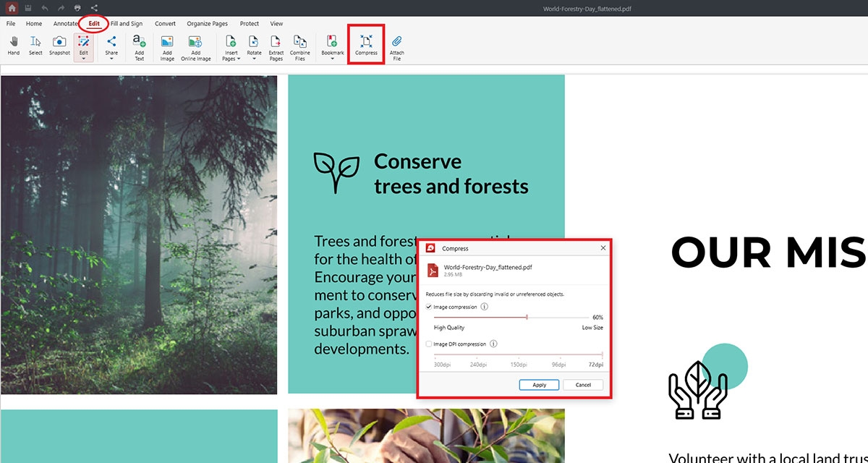Open the File menu
The width and height of the screenshot is (868, 463).
[x=11, y=24]
